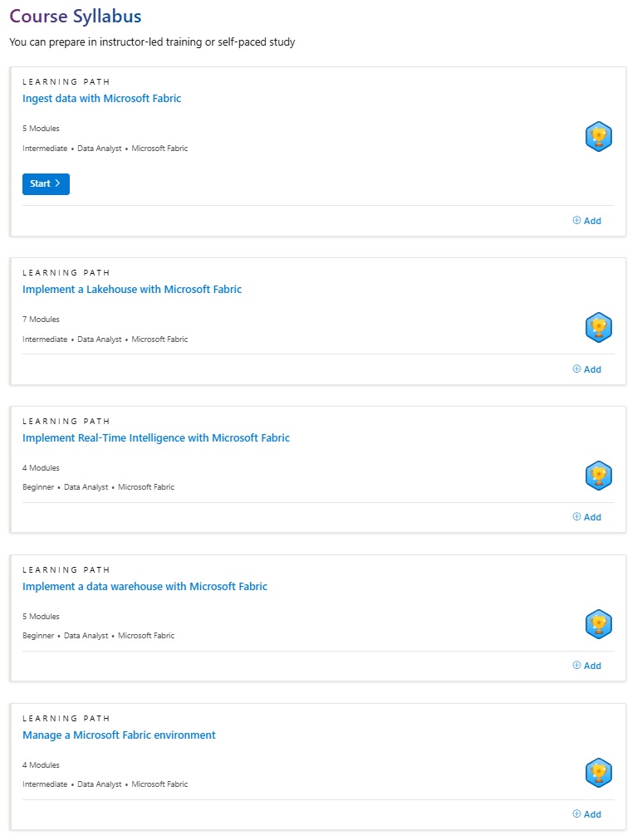Image resolution: width=637 pixels, height=840 pixels.
Task: Click the trophy badge for Implement a Lakehouse path
Action: pyautogui.click(x=599, y=327)
